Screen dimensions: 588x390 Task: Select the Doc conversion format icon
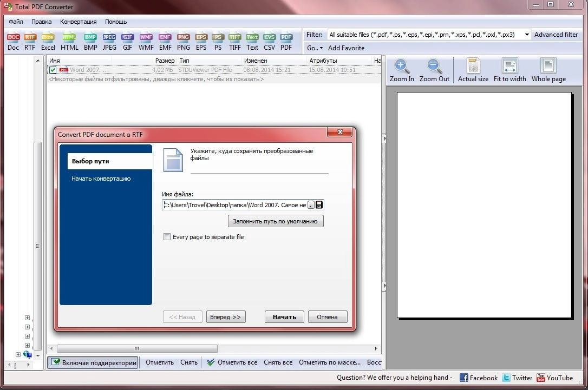coord(13,42)
